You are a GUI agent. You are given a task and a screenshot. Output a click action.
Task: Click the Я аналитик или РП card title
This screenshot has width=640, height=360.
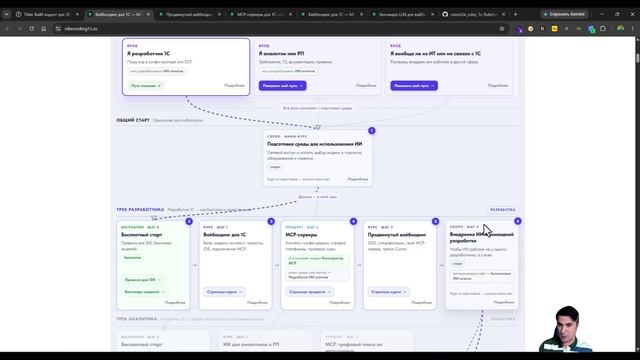coord(282,54)
